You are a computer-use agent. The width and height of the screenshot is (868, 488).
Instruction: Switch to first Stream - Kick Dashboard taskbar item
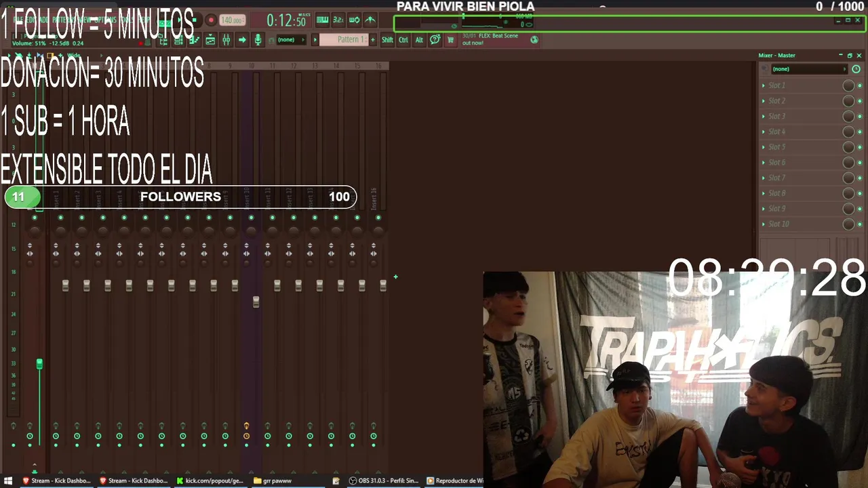57,481
